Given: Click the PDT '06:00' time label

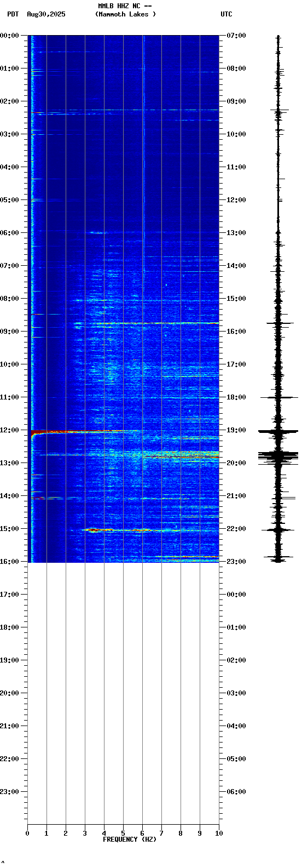Looking at the screenshot, I should [10, 233].
